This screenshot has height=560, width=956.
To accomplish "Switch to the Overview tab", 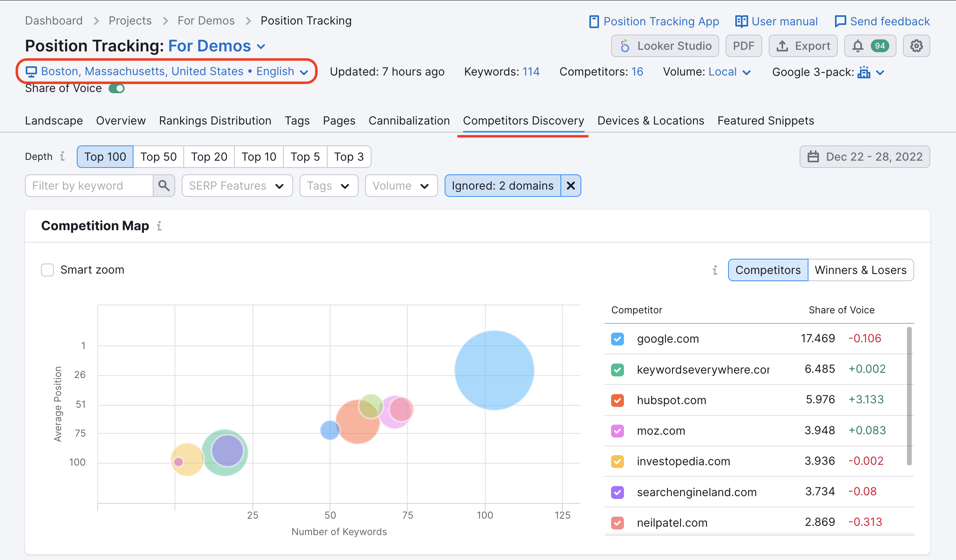I will tap(121, 121).
